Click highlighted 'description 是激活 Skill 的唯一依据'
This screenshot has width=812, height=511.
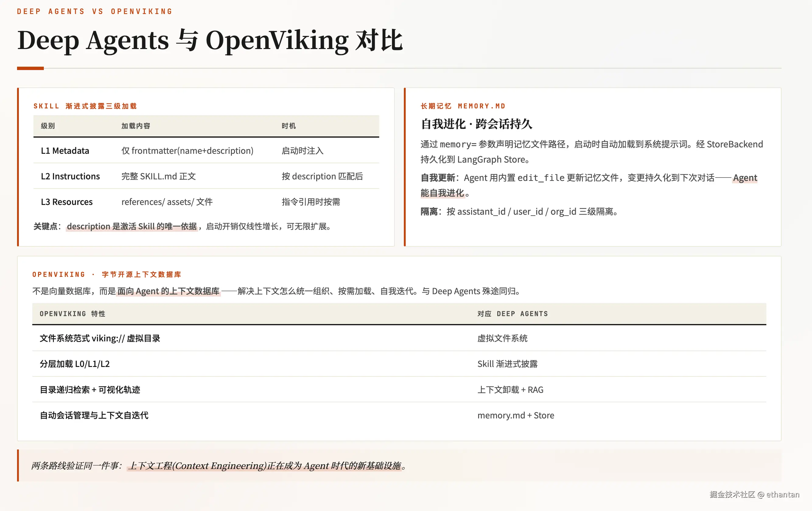(131, 226)
